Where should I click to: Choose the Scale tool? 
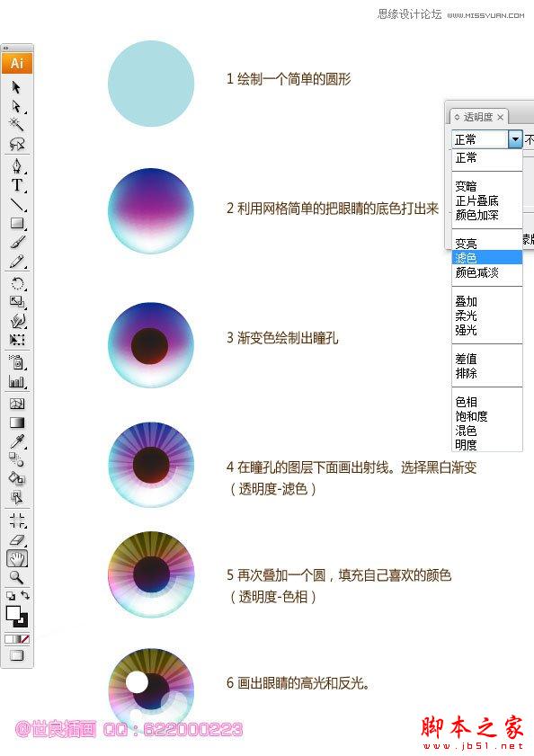(x=17, y=302)
